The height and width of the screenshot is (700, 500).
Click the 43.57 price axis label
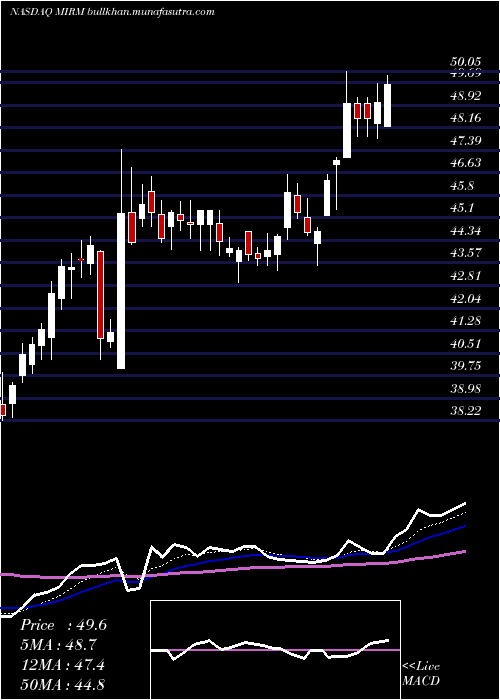[x=465, y=253]
